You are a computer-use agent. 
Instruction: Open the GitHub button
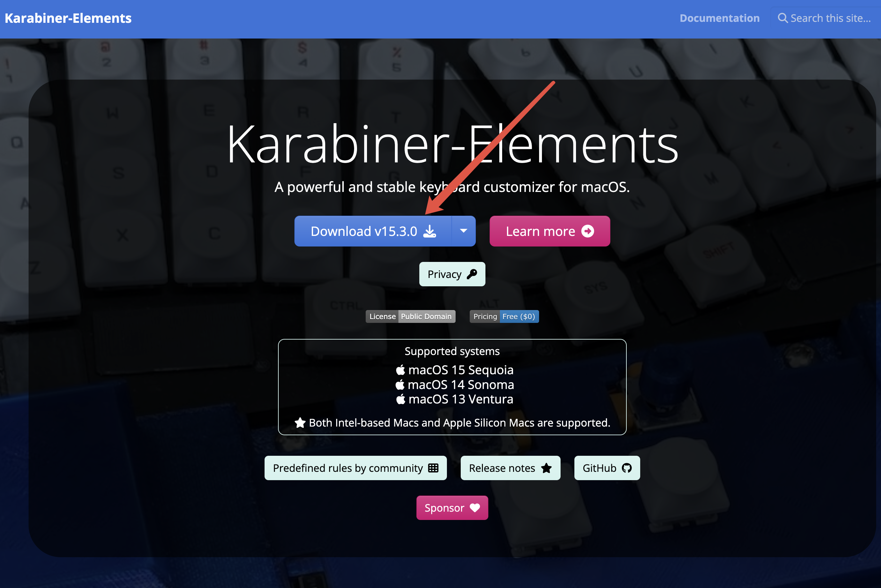tap(607, 468)
